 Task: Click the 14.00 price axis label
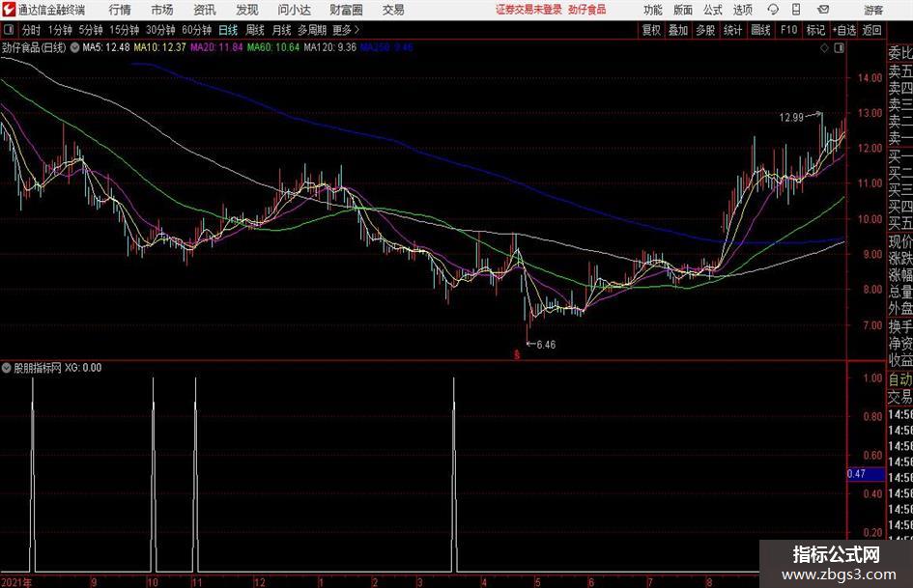[x=870, y=78]
